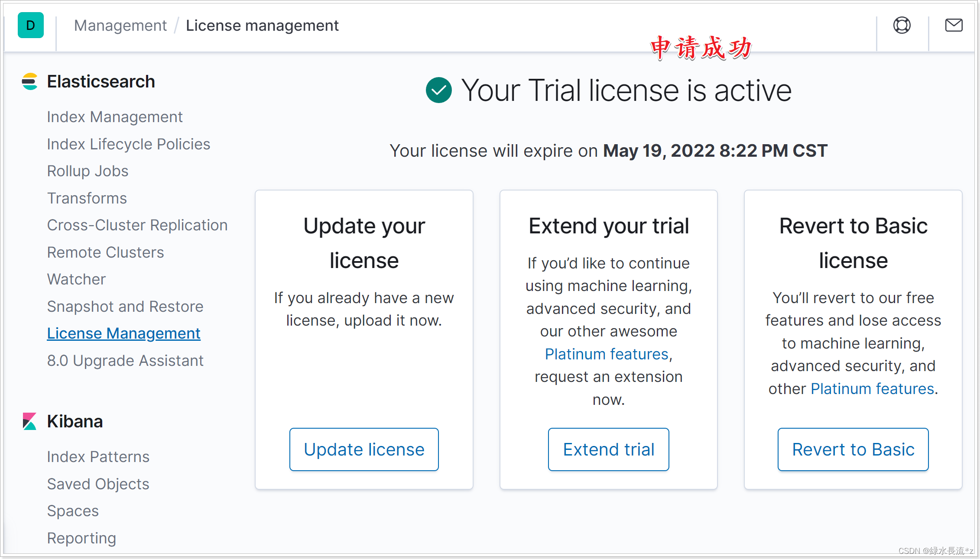
Task: Click the green checkmark license status icon
Action: tap(438, 90)
